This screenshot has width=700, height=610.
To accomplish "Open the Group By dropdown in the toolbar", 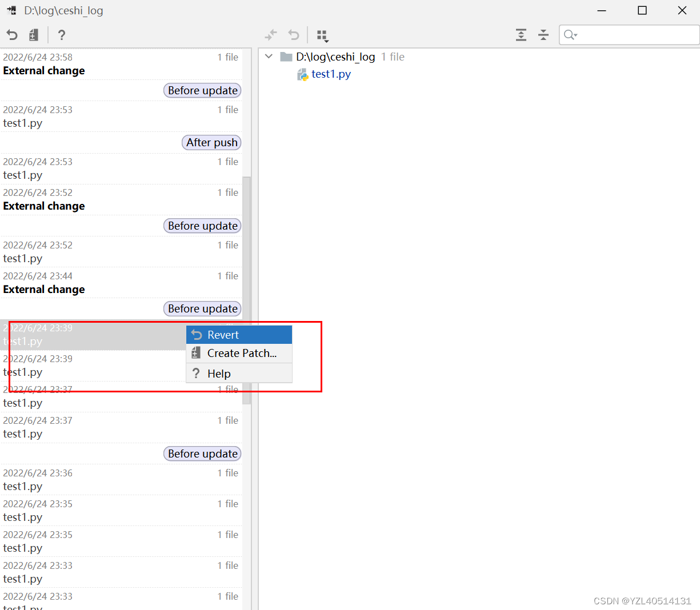I will pyautogui.click(x=322, y=36).
